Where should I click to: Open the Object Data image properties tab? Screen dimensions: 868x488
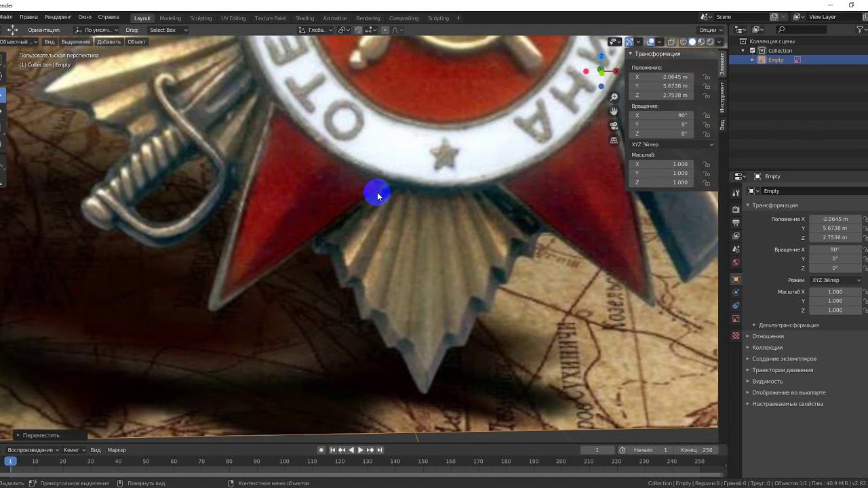point(736,319)
